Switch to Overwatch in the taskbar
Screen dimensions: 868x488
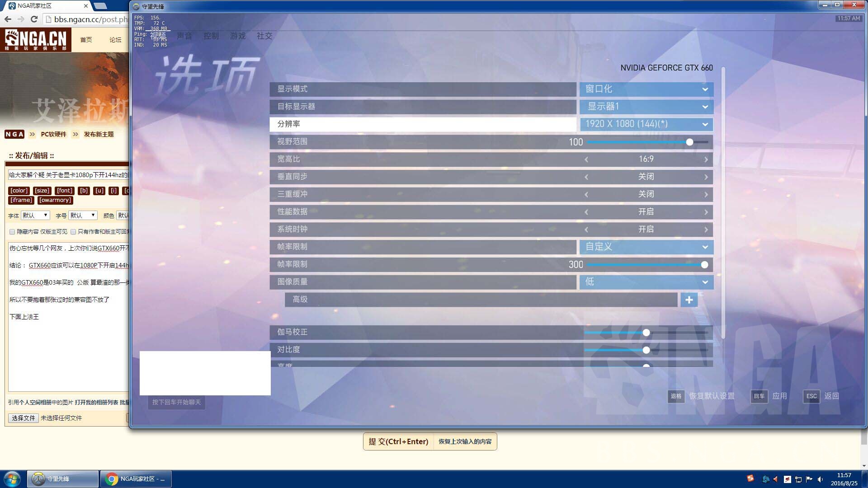(x=63, y=479)
